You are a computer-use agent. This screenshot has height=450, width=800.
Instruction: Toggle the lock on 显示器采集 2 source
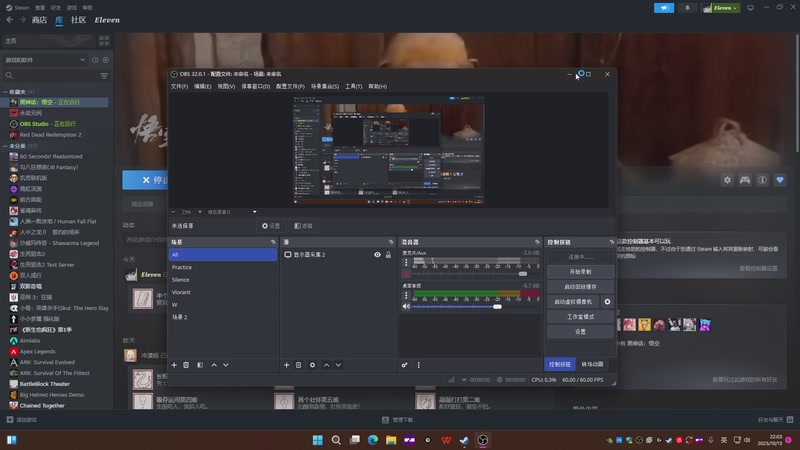tap(388, 255)
